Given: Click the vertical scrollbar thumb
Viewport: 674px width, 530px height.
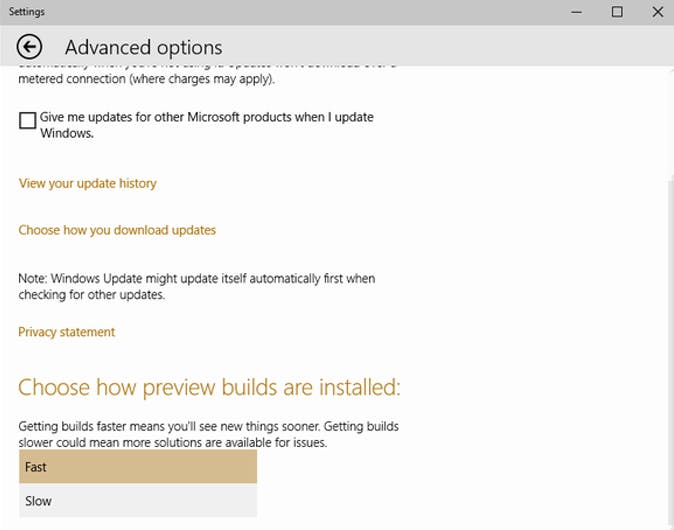Looking at the screenshot, I should click(669, 350).
